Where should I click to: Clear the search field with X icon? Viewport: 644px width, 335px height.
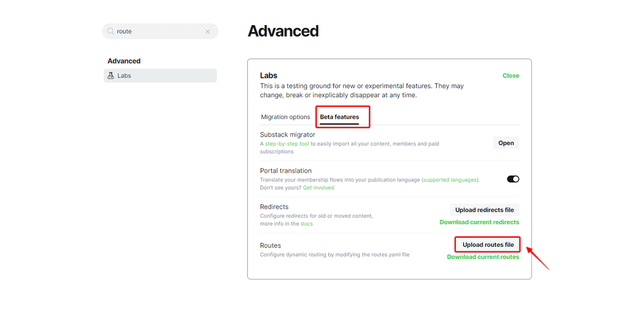pos(207,32)
